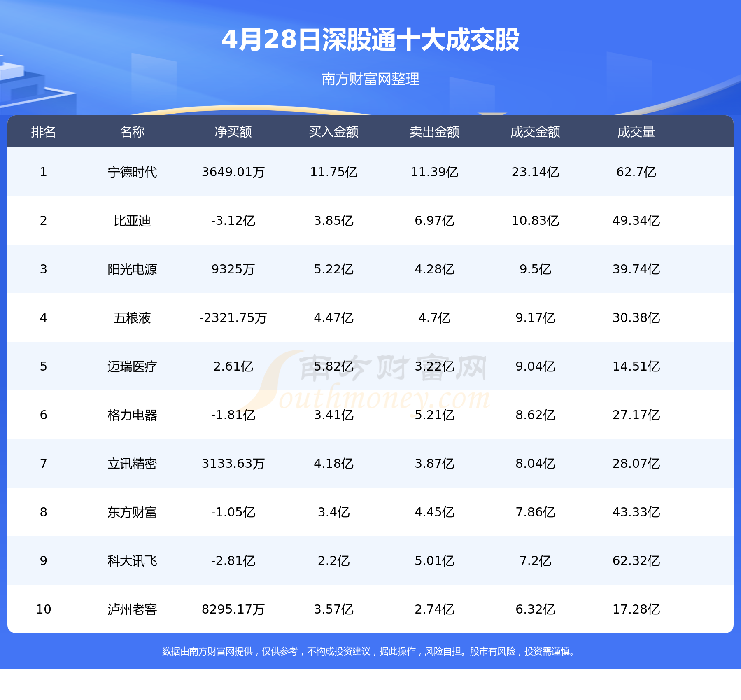The width and height of the screenshot is (741, 700).
Task: Click volume value 39.74亿
Action: point(636,269)
